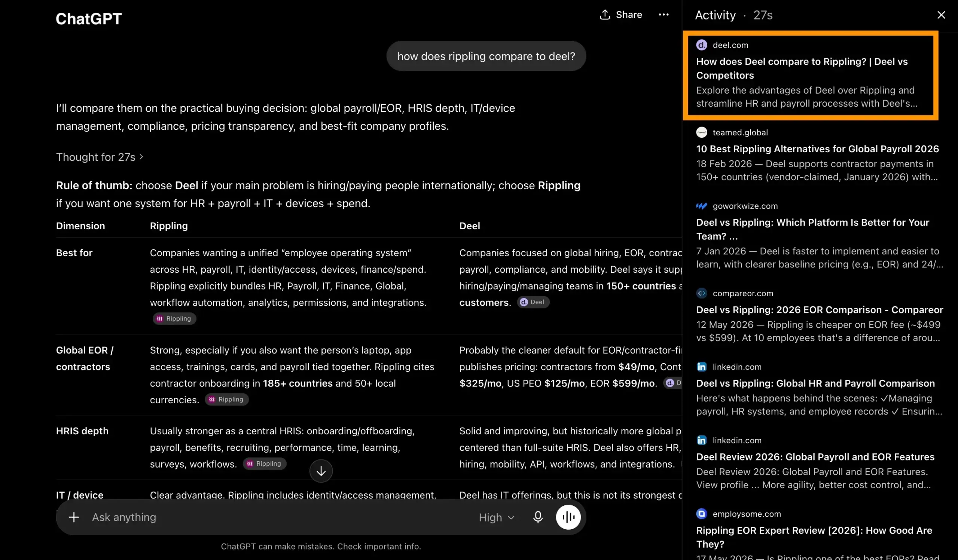Open Deel vs Rippling Which Platform link
The height and width of the screenshot is (560, 958).
(812, 229)
